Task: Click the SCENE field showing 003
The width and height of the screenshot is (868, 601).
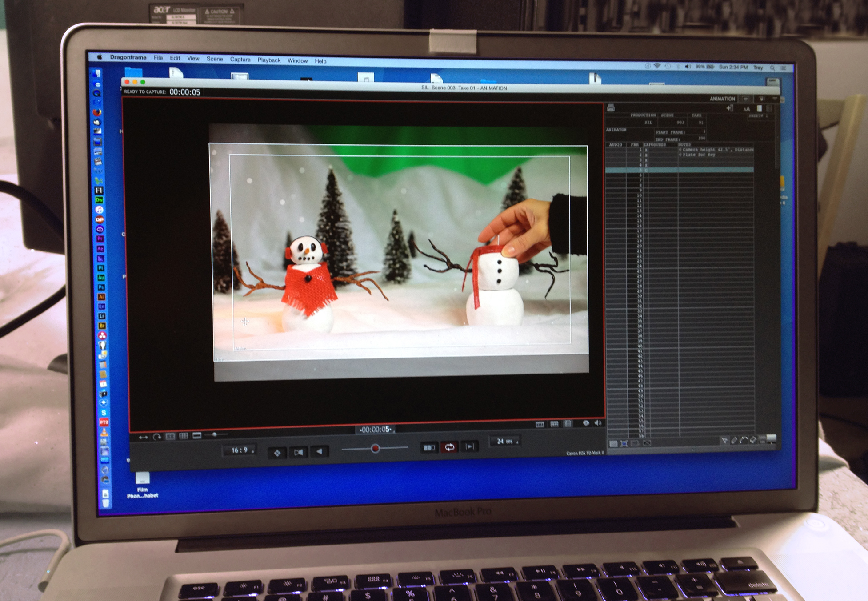Action: coord(673,122)
